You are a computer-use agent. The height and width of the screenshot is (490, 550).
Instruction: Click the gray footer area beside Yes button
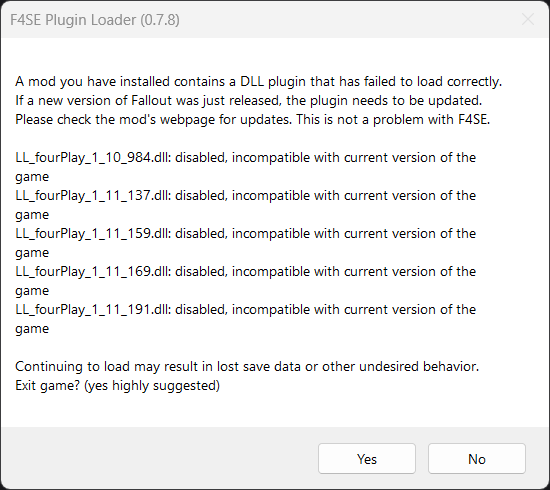pyautogui.click(x=158, y=458)
